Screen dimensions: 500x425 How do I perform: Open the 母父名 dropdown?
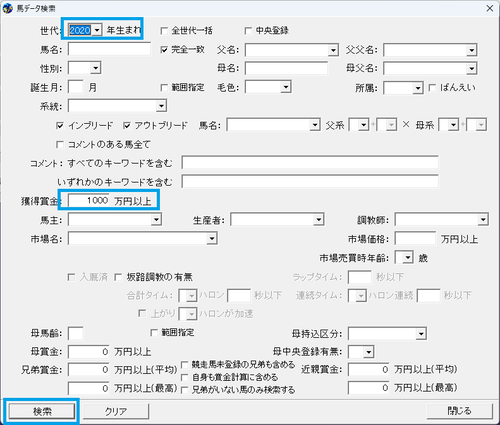click(x=471, y=69)
